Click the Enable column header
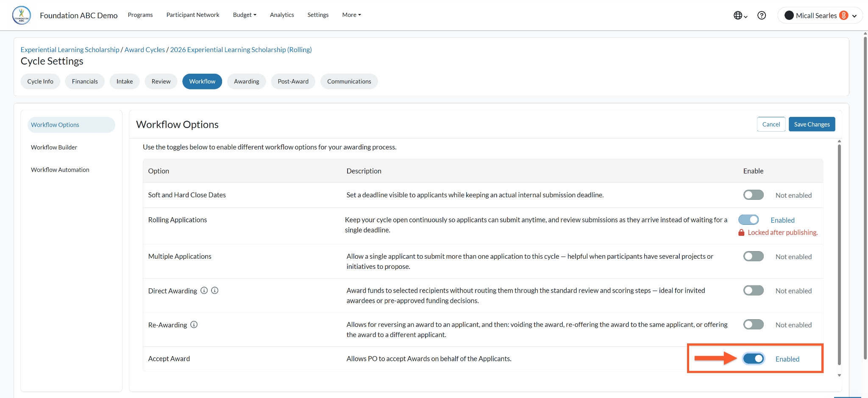The height and width of the screenshot is (398, 868). [753, 171]
